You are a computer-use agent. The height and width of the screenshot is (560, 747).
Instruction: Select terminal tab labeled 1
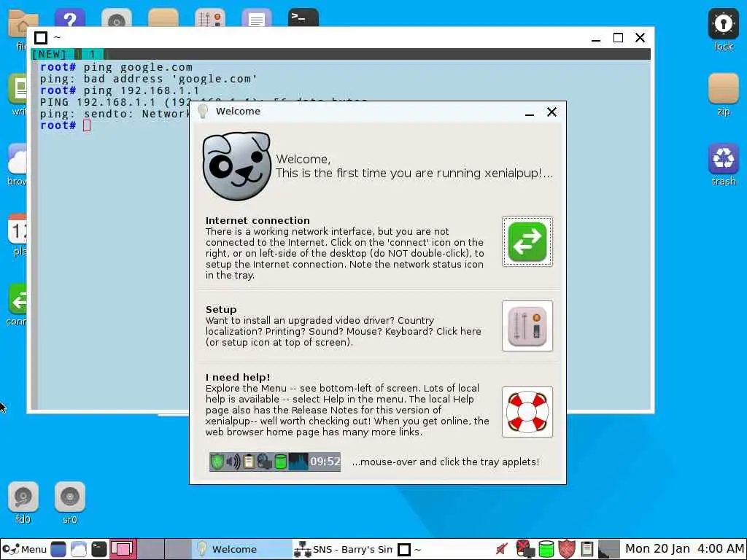[93, 54]
